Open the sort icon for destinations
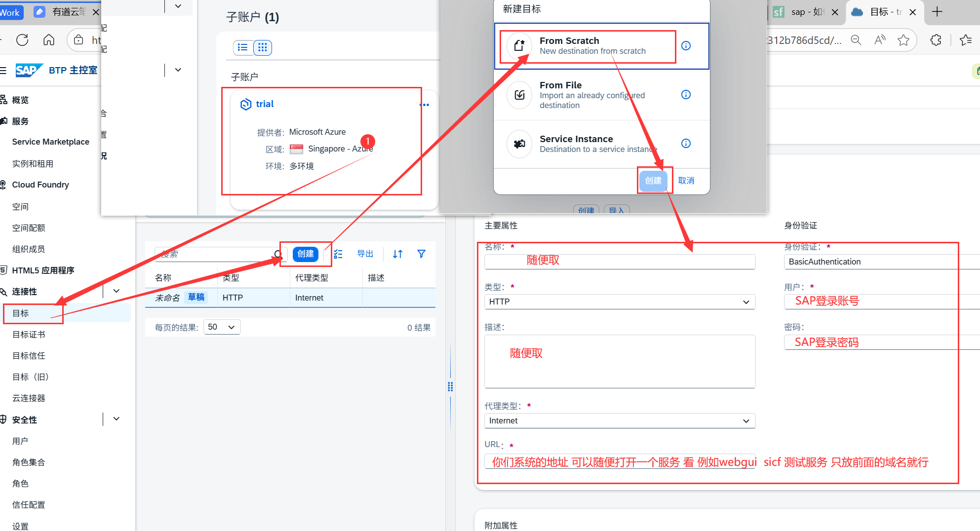The height and width of the screenshot is (531, 980). click(398, 254)
